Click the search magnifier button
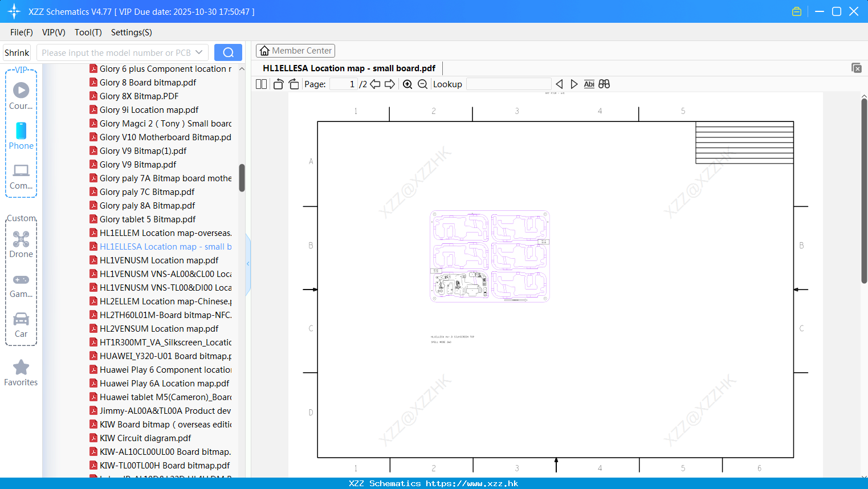Viewport: 868px width, 489px height. 228,52
